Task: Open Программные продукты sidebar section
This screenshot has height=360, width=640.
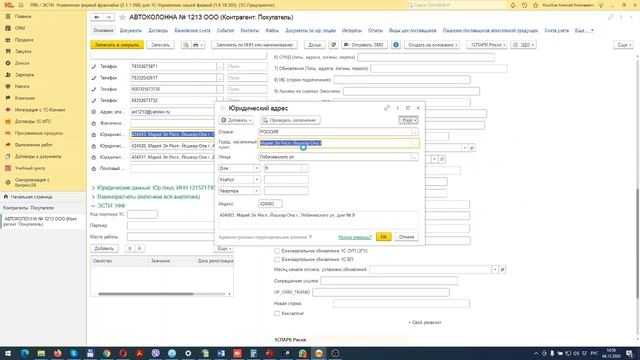Action: point(39,133)
